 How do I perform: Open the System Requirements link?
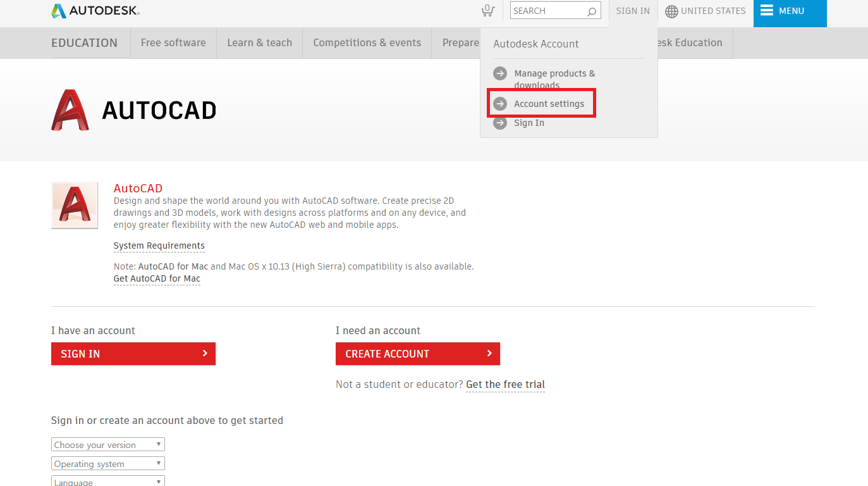(x=159, y=246)
